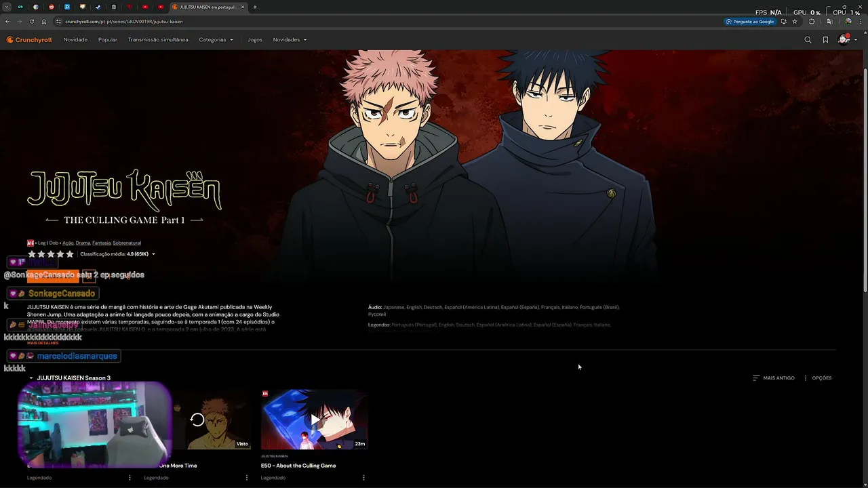868x488 pixels.
Task: Open Transmissão simultânea page
Action: point(158,40)
